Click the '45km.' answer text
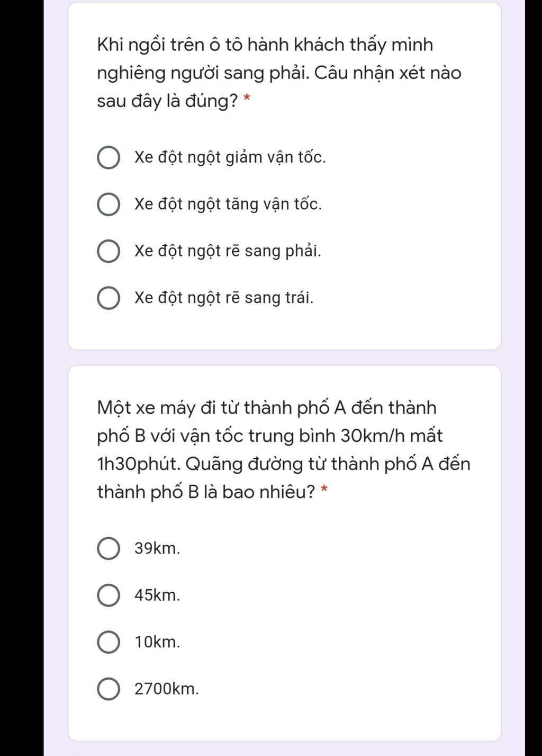This screenshot has width=542, height=756. point(157,595)
